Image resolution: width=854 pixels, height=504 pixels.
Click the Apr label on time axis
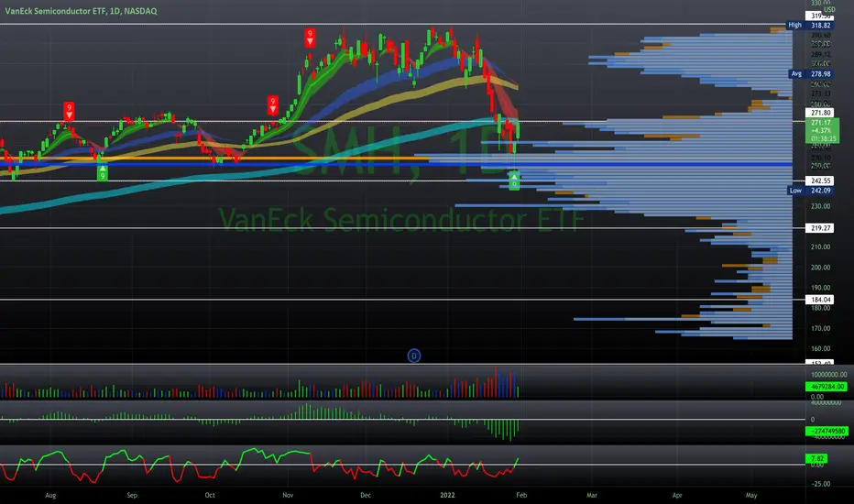pyautogui.click(x=677, y=495)
